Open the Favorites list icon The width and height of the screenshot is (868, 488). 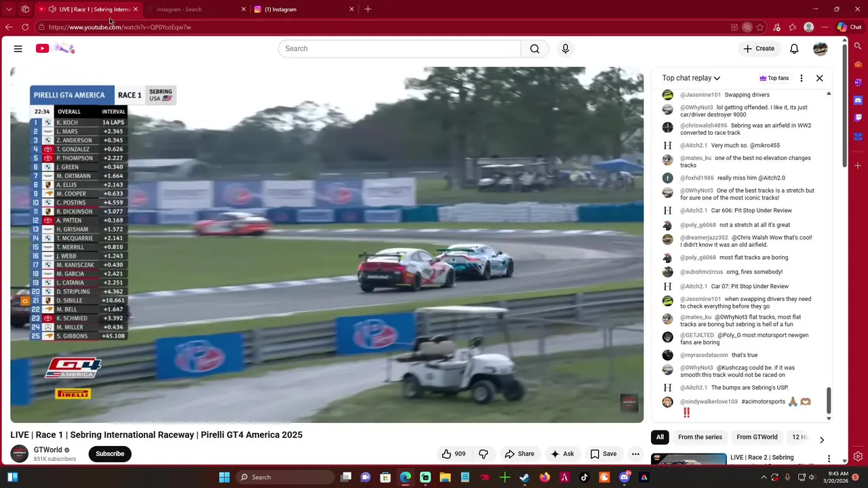[793, 27]
